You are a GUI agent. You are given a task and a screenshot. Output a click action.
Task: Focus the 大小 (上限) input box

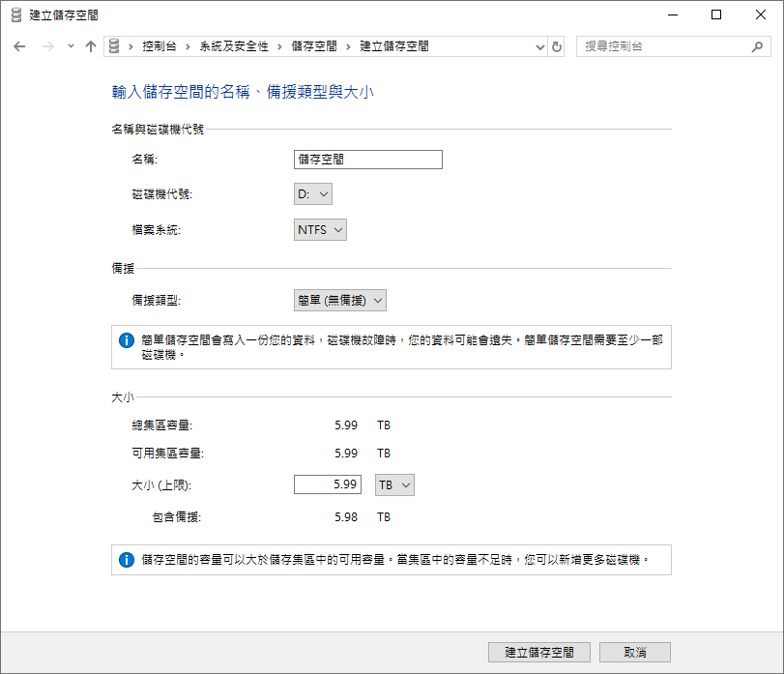tap(328, 484)
